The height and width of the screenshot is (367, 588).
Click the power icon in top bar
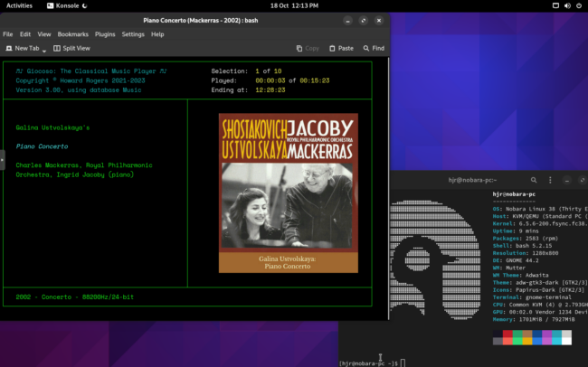tap(579, 5)
